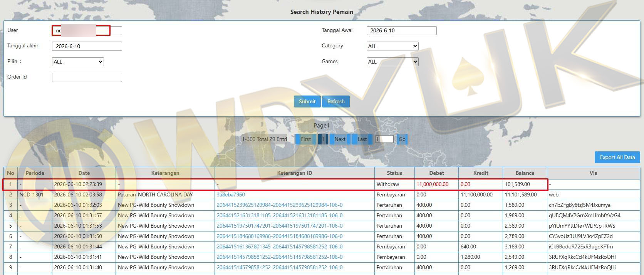Click the Keterangan ID column header
The width and height of the screenshot is (644, 275).
click(x=295, y=173)
